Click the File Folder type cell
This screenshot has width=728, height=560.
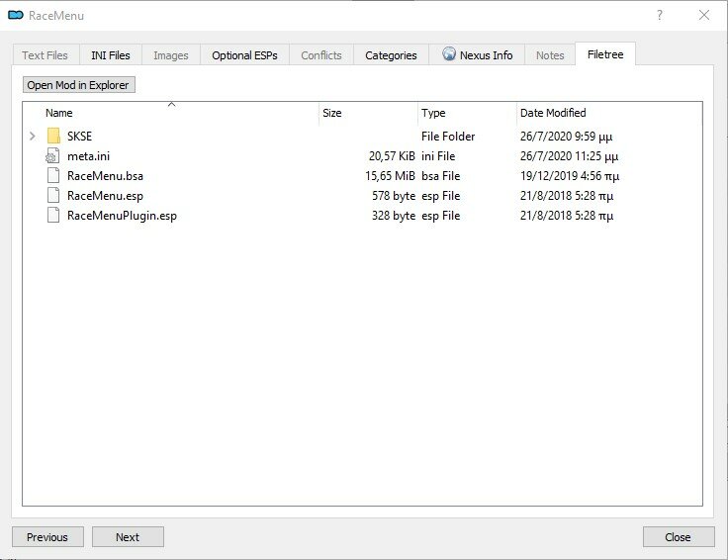coord(448,137)
